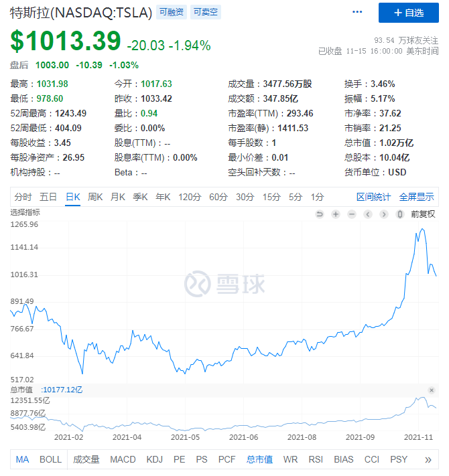The width and height of the screenshot is (449, 476).
Task: Open 全屏显示 fullscreen link
Action: pyautogui.click(x=416, y=197)
